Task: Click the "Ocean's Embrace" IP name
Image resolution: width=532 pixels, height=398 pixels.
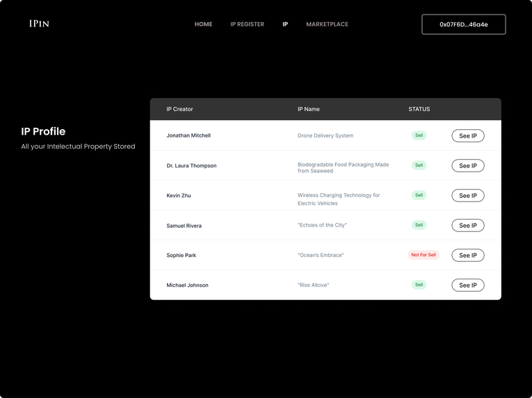Action: click(321, 255)
